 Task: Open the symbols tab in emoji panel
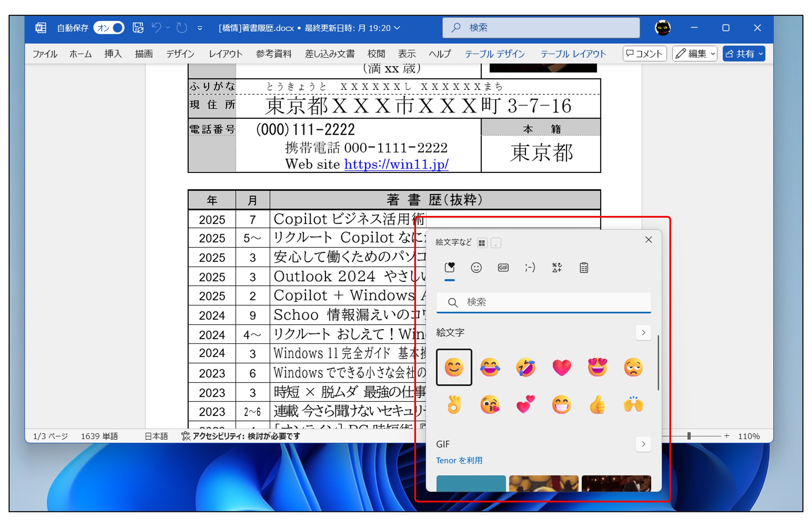(557, 267)
